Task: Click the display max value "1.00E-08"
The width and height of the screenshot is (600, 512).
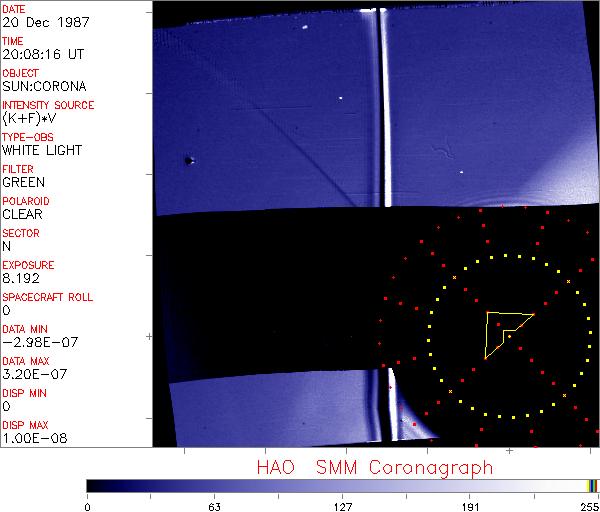Action: coord(34,438)
